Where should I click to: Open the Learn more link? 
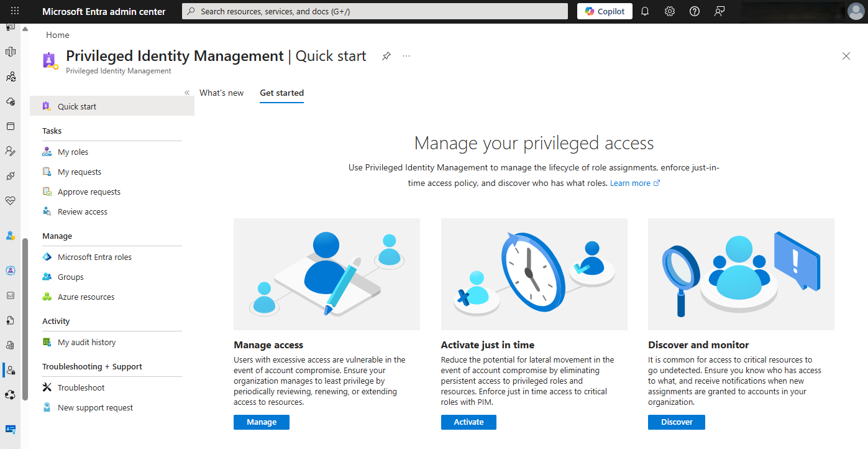(x=631, y=183)
